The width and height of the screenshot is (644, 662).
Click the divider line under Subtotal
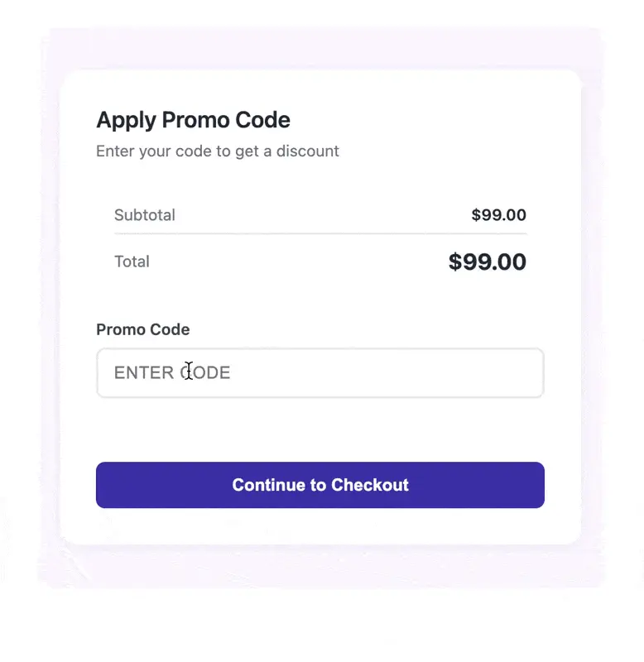point(320,233)
